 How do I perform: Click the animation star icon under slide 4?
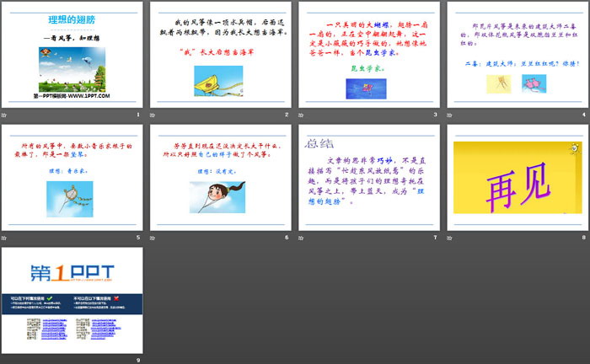point(450,115)
